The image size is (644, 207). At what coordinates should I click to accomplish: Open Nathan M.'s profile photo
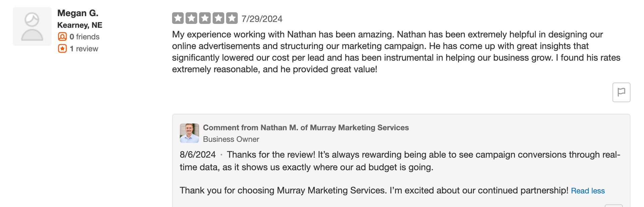(189, 133)
